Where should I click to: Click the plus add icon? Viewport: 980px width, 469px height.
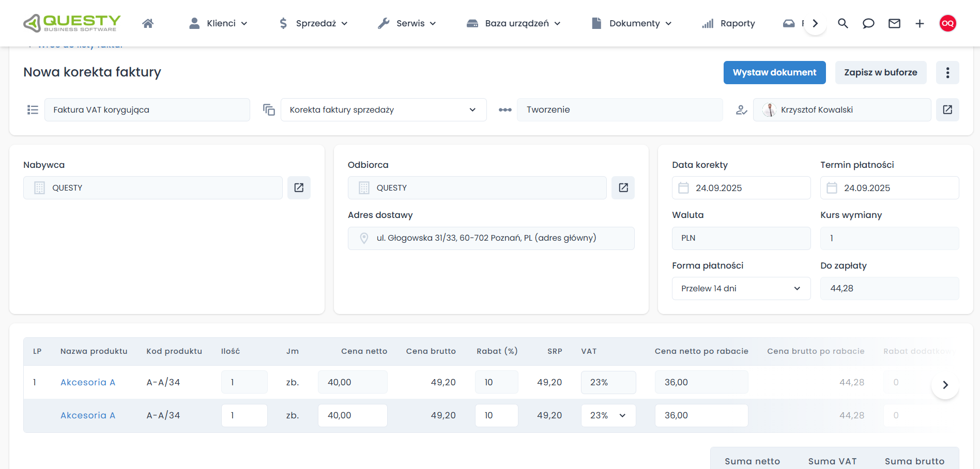tap(920, 23)
